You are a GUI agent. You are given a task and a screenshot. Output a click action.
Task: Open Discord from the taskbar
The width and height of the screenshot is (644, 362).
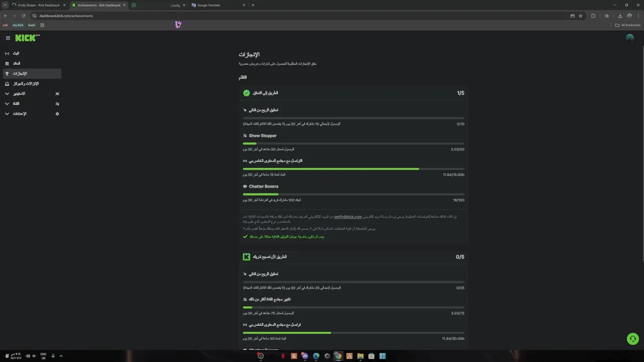point(305,356)
